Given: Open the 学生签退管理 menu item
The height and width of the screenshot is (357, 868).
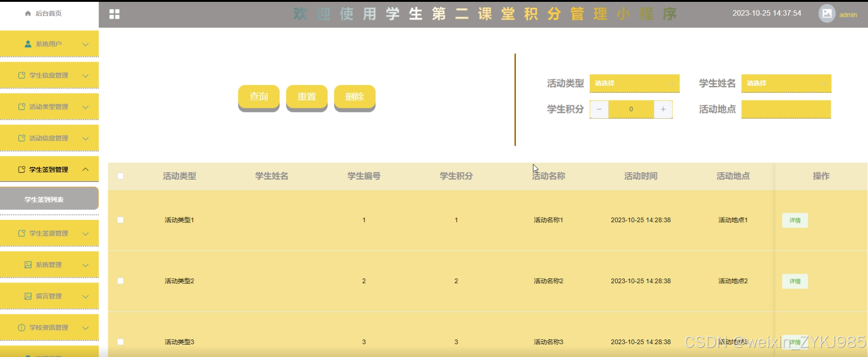Looking at the screenshot, I should click(x=49, y=233).
